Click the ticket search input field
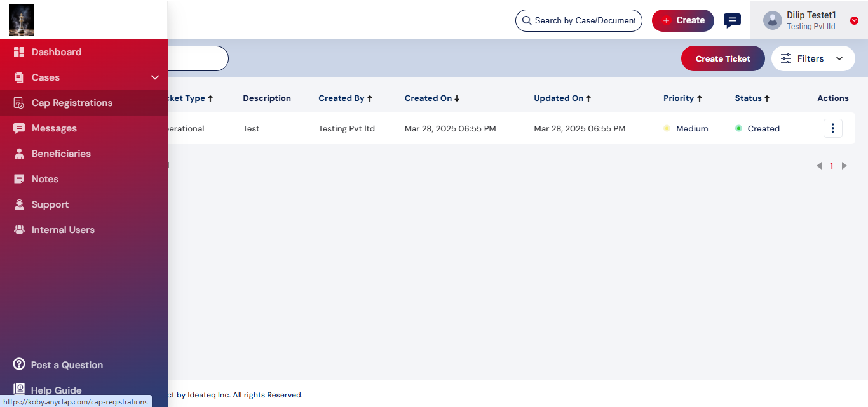Screen dimensions: 868x407 coord(198,58)
